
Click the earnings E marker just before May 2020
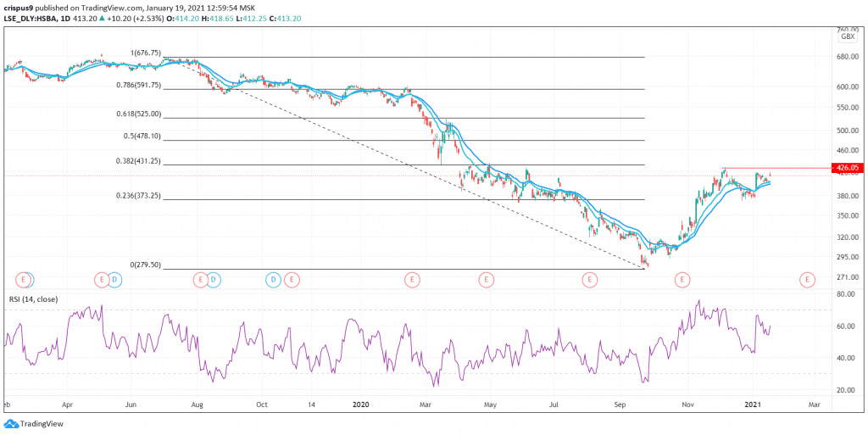click(486, 280)
